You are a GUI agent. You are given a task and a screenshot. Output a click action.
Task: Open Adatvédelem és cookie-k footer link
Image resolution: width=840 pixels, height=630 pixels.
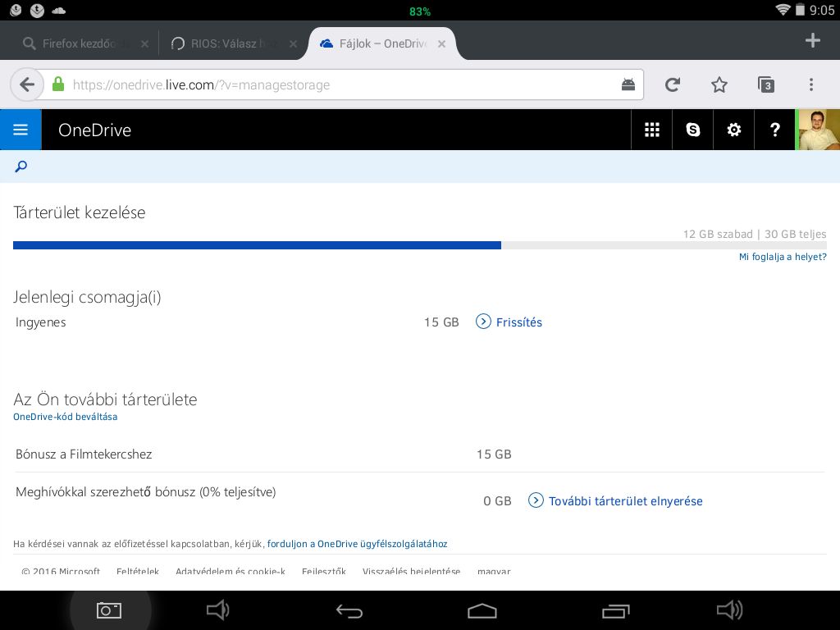[x=231, y=571]
